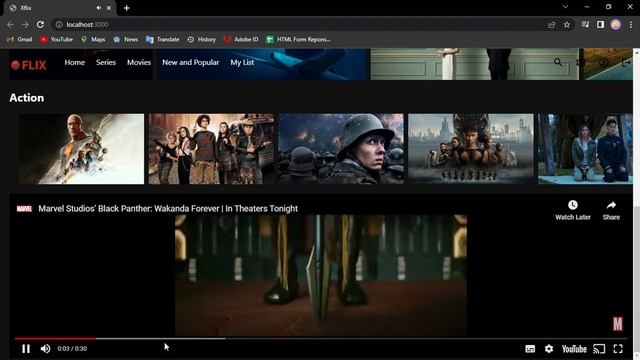
Task: Click the scrollbar down arrow
Action: pyautogui.click(x=636, y=357)
